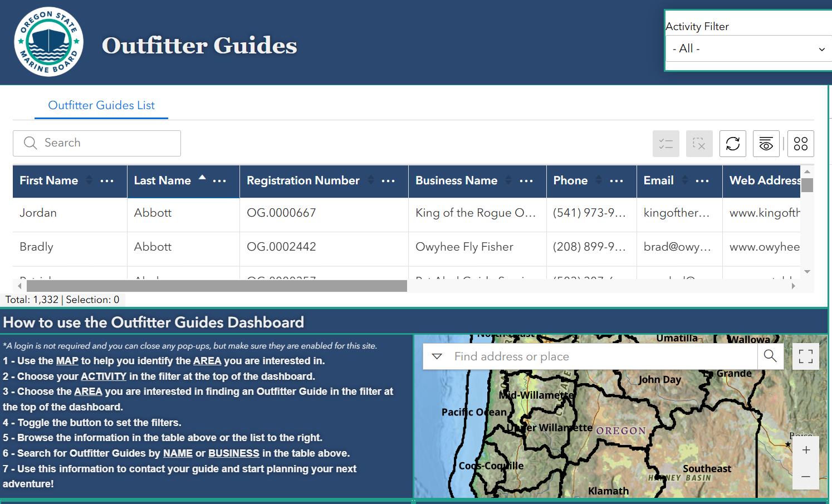Refresh the Outfitter Guides table
This screenshot has width=832, height=504.
tap(732, 143)
